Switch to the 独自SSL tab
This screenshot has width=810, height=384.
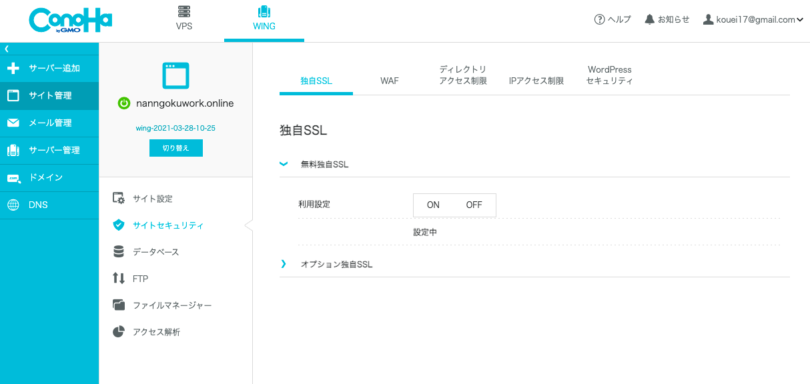(316, 82)
